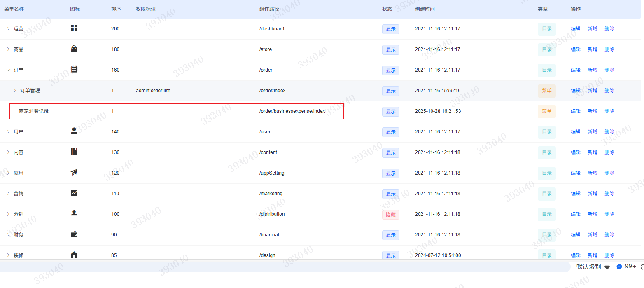This screenshot has width=644, height=288.
Task: Click the person icon in 用户 row
Action: 74,131
